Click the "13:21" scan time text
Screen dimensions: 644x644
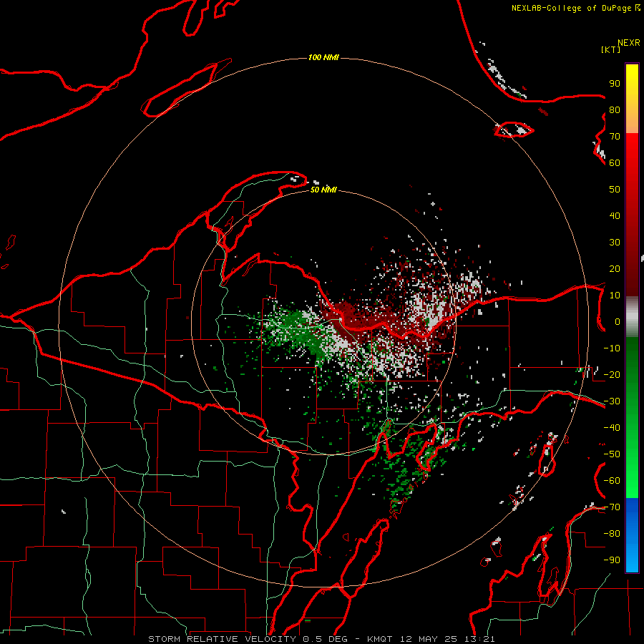tap(481, 639)
